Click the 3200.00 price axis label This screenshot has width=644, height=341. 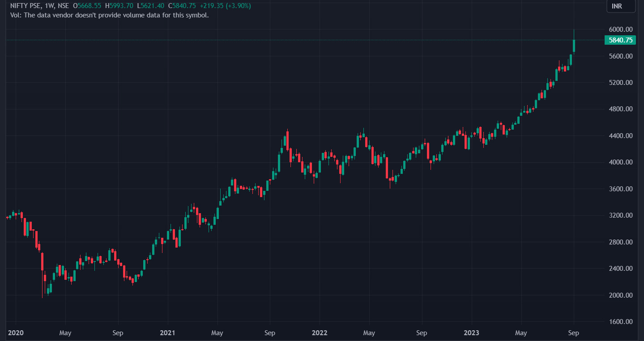point(620,215)
